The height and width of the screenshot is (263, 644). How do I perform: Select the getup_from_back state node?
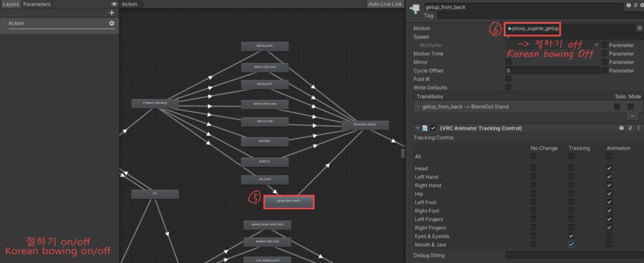tap(289, 201)
